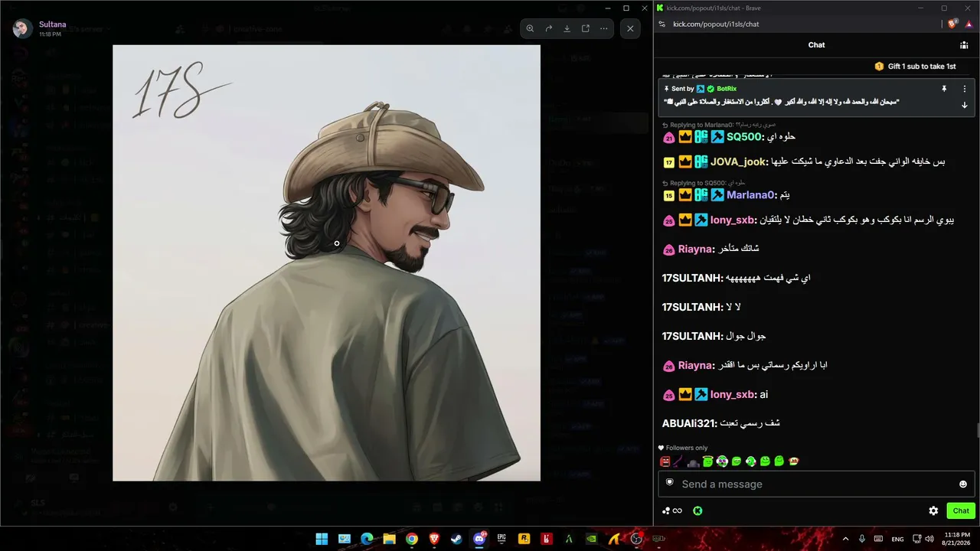Viewport: 980px width, 551px height.
Task: Switch to Brave browser in the taskbar
Action: 434,539
